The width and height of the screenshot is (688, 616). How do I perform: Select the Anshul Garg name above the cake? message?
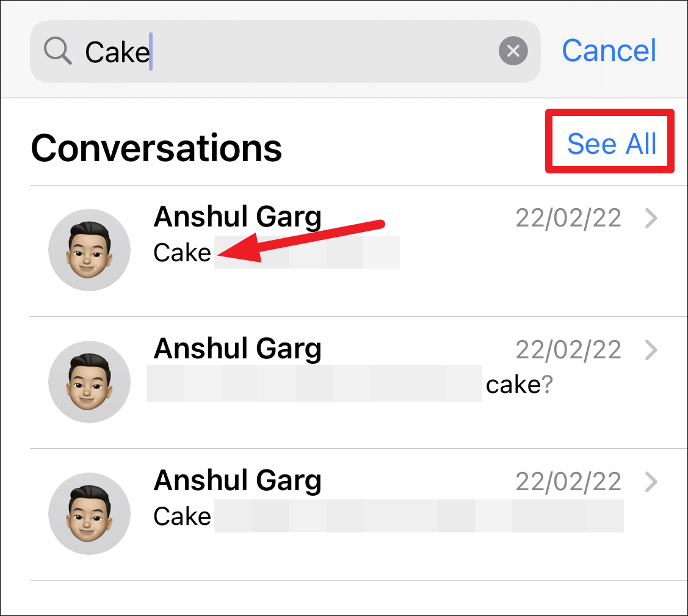[237, 349]
